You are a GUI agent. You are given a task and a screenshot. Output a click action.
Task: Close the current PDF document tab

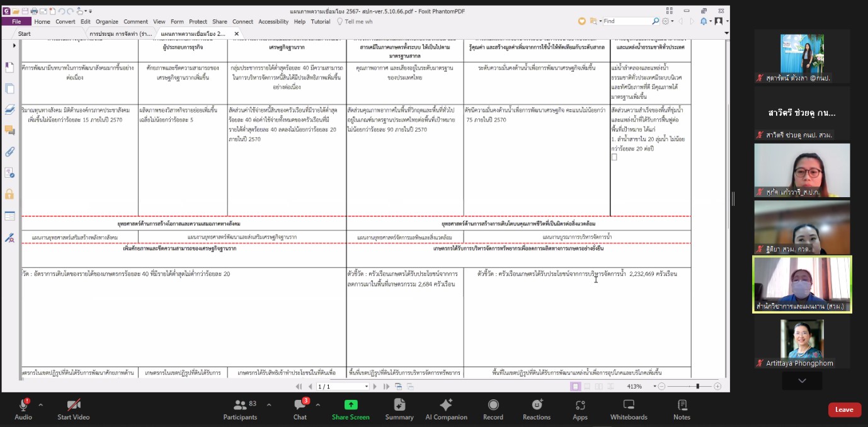tap(236, 34)
